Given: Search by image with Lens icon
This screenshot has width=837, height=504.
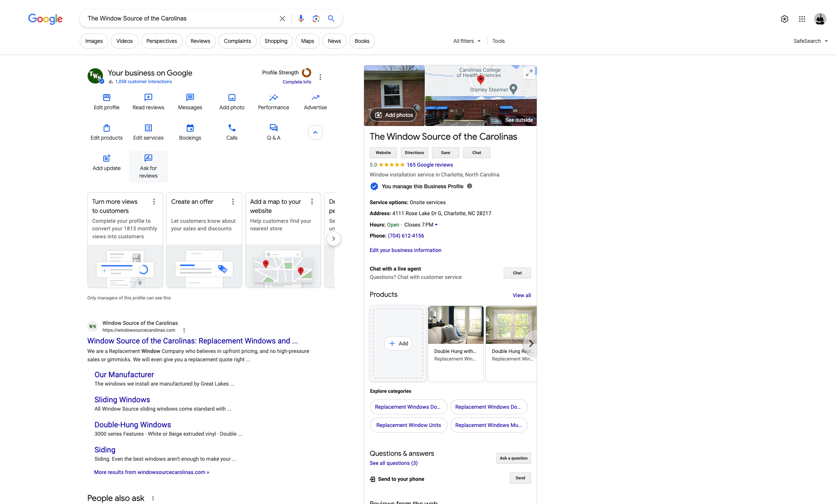Looking at the screenshot, I should pyautogui.click(x=316, y=19).
